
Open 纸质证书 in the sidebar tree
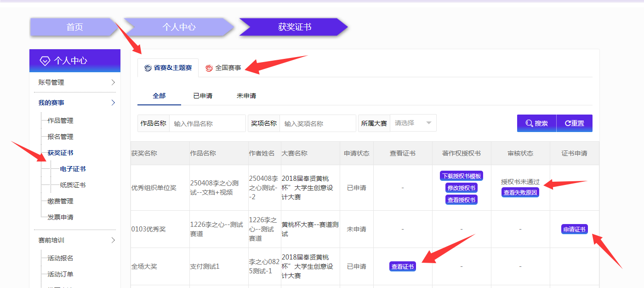tap(73, 185)
